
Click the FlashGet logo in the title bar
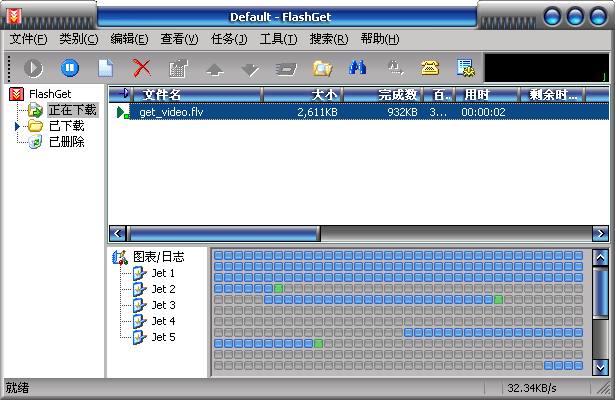[x=15, y=16]
